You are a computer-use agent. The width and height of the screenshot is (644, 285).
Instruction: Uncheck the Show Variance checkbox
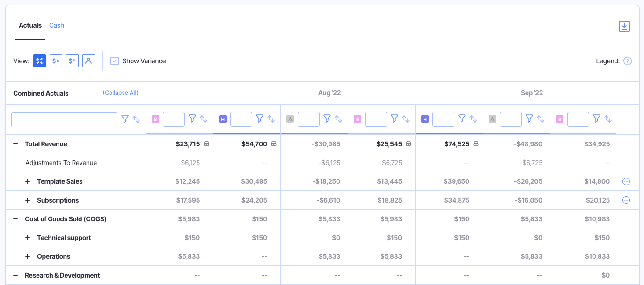tap(115, 61)
